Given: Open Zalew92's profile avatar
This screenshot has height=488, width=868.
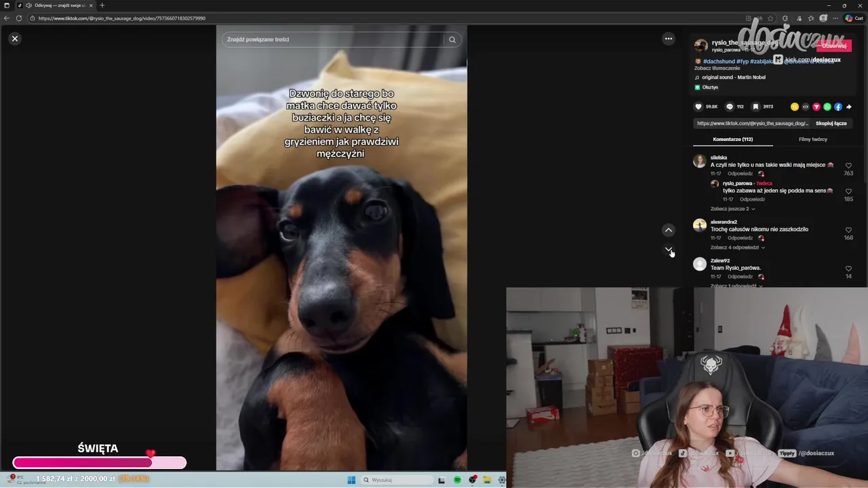Looking at the screenshot, I should click(x=700, y=264).
